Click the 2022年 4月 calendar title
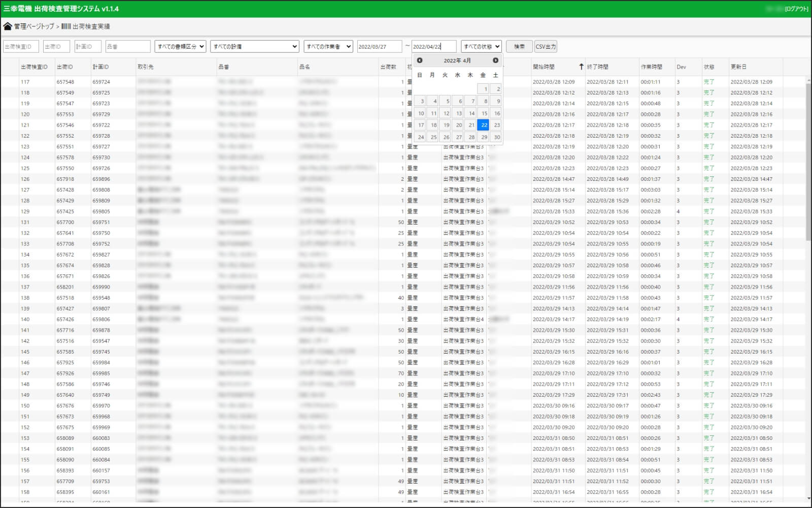This screenshot has width=812, height=508. point(457,60)
